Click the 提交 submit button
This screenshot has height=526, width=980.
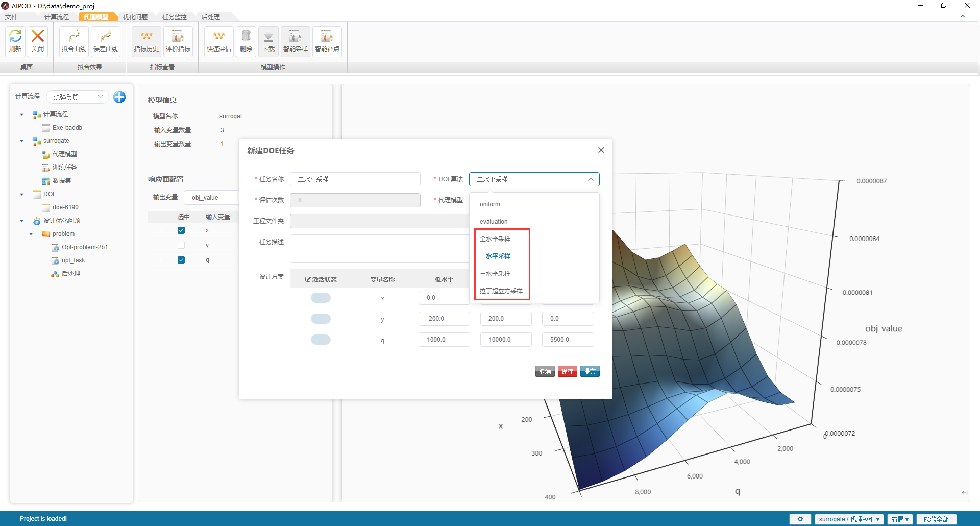click(590, 371)
